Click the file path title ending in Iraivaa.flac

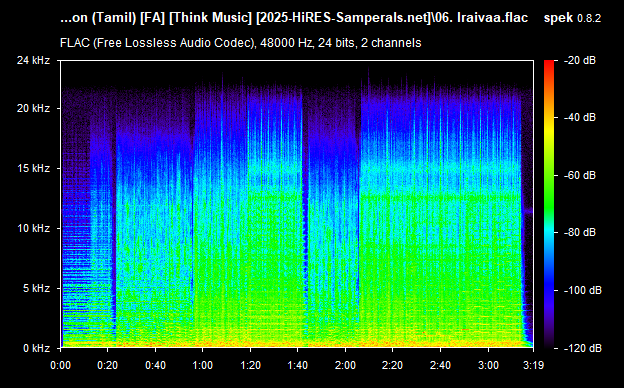(x=294, y=18)
